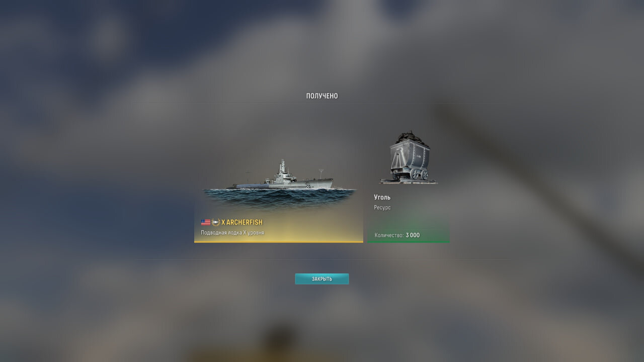Screen dimensions: 644x362
Task: Click the 3 000 quantity value
Action: pos(413,235)
